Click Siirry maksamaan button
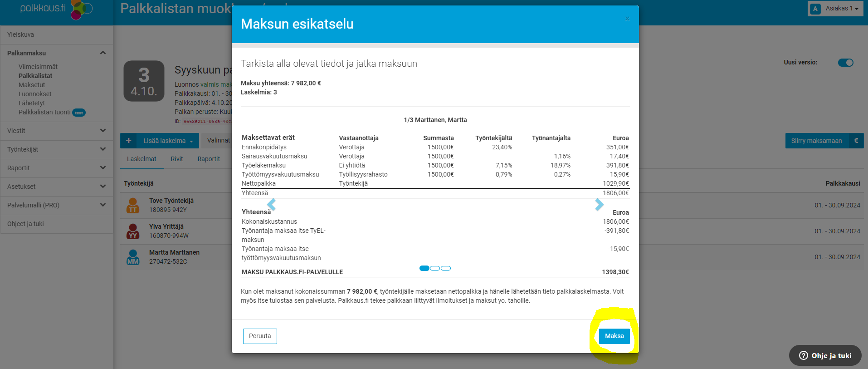Viewport: 868px width, 369px height. pyautogui.click(x=816, y=141)
